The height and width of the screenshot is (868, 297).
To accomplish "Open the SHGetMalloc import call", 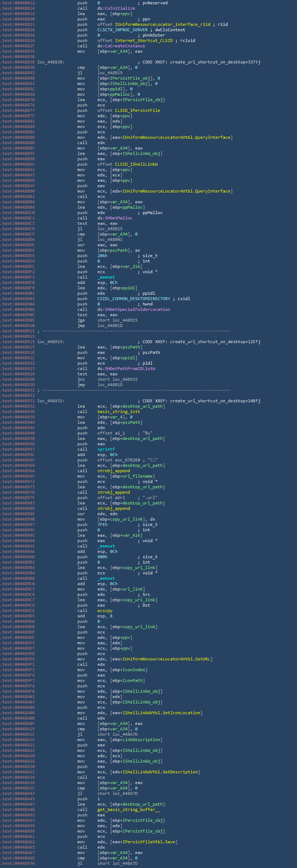I will (119, 218).
